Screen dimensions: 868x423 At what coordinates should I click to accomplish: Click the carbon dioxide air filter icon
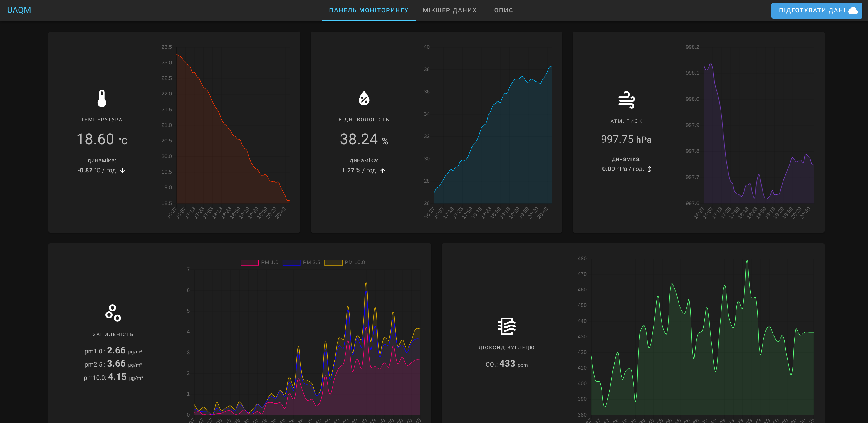coord(506,326)
